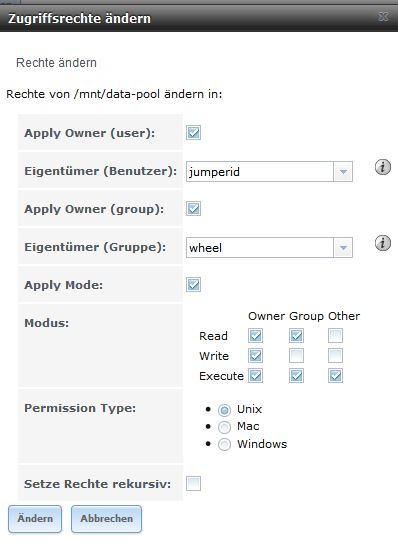398x543 pixels.
Task: Toggle Apply Owner (group) checkbox
Action: tap(193, 208)
